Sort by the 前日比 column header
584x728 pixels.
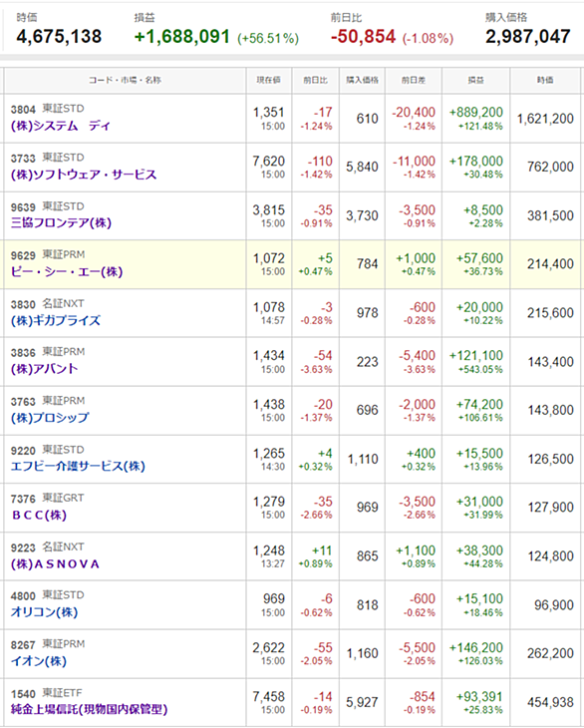pyautogui.click(x=316, y=81)
